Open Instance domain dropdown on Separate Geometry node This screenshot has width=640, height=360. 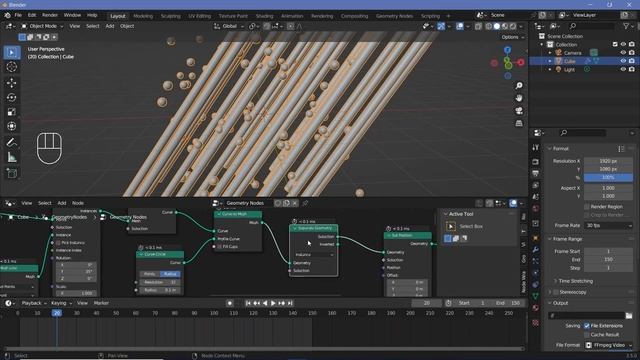314,255
